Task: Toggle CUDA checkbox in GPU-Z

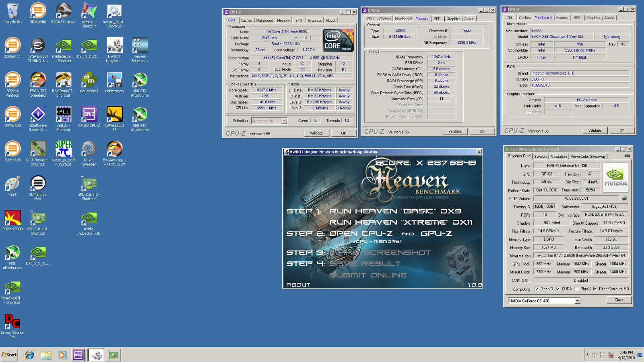Action: coord(558,289)
